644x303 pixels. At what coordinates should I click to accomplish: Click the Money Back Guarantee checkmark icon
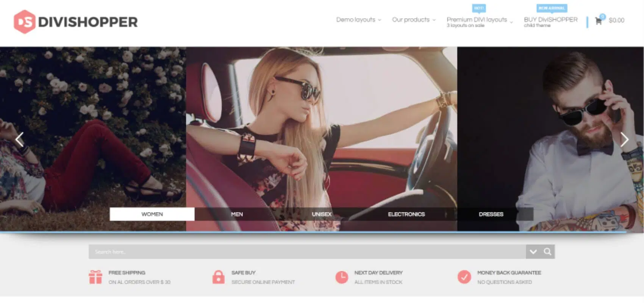[464, 277]
